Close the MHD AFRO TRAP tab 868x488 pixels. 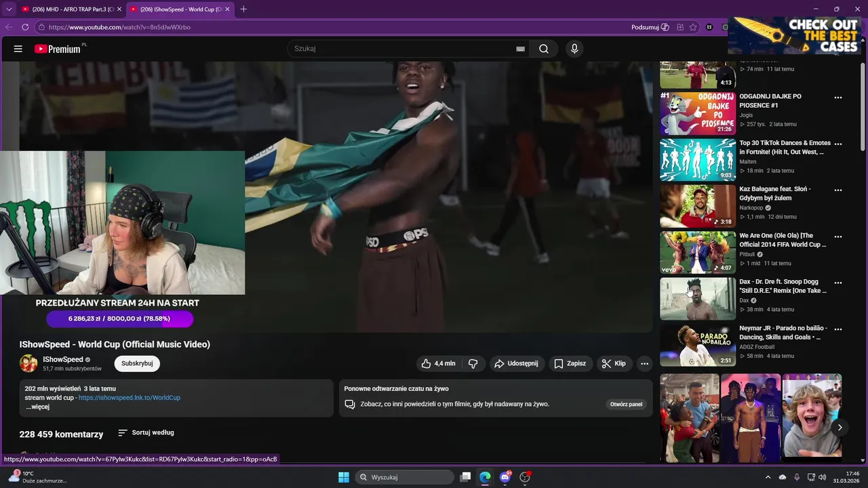(119, 9)
